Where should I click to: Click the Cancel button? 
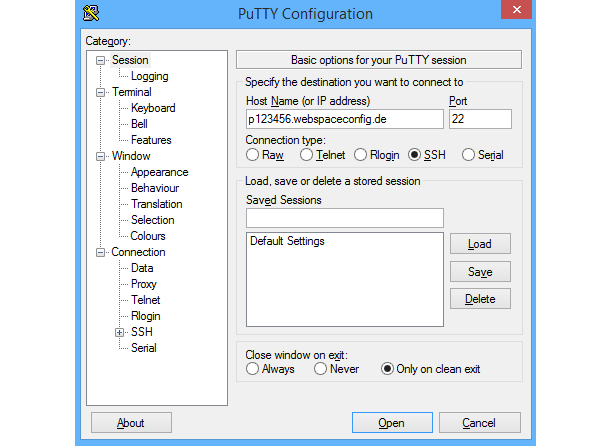tap(480, 423)
